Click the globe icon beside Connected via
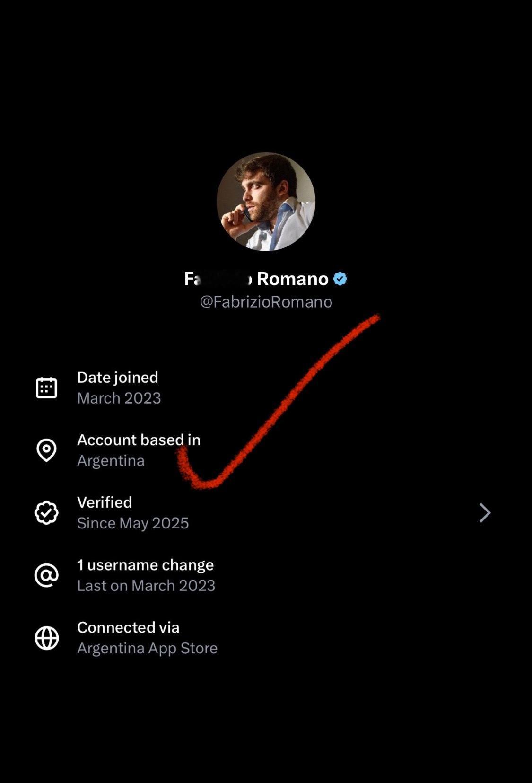Image resolution: width=532 pixels, height=783 pixels. pos(46,638)
